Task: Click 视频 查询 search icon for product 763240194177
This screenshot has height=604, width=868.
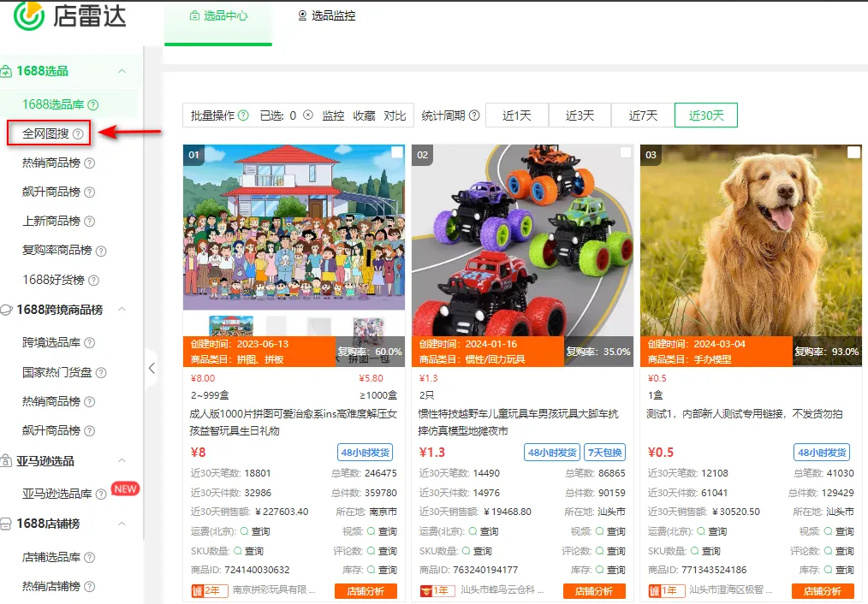Action: coord(599,531)
